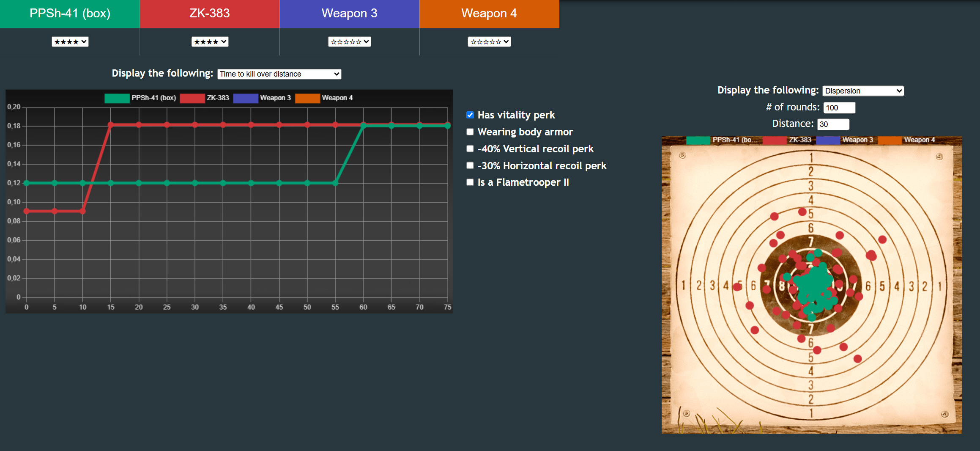The image size is (980, 451).
Task: Enable 'Wearing body armor' checkbox
Action: [x=470, y=132]
